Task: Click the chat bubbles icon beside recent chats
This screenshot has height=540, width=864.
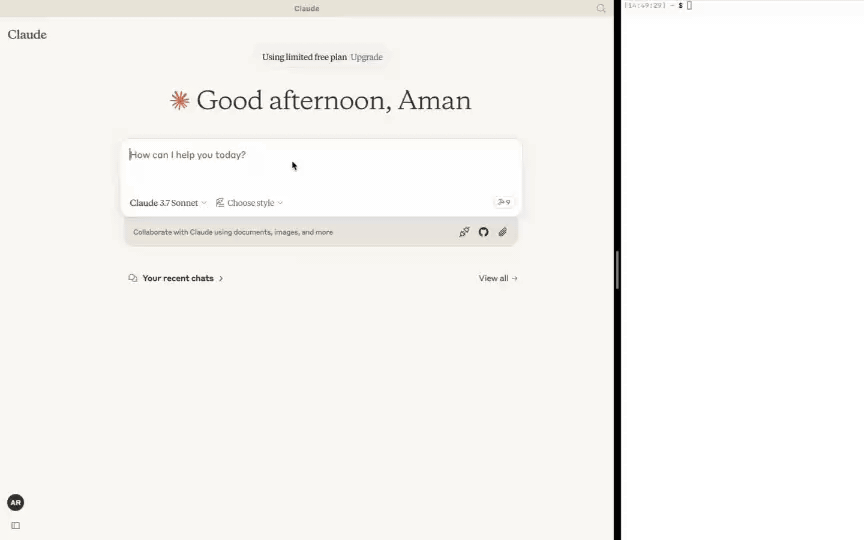Action: [133, 278]
